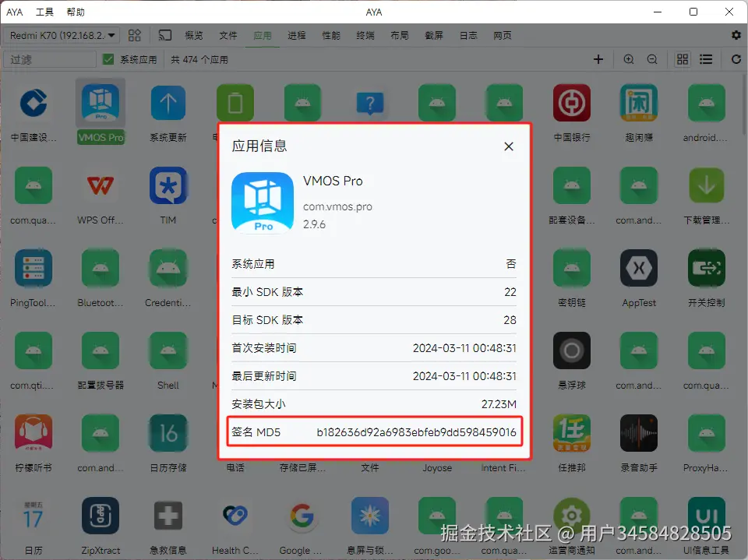
Task: Open the 配置拨号器 app icon
Action: (101, 350)
